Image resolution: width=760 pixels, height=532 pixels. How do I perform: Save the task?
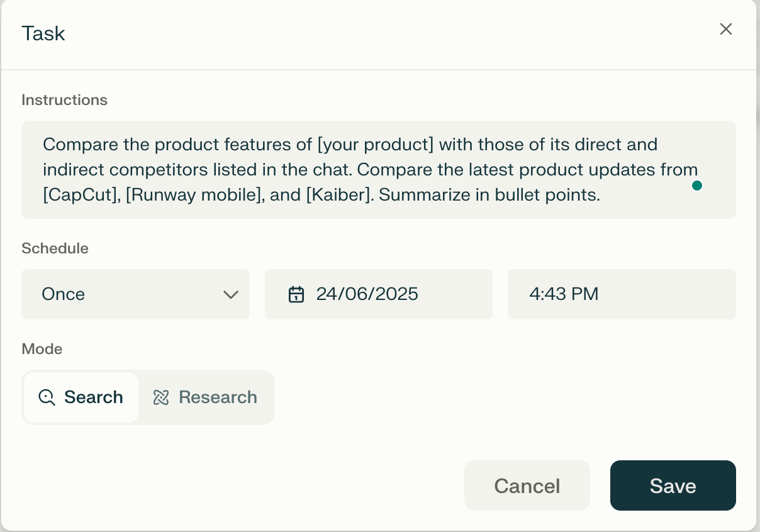pos(673,485)
